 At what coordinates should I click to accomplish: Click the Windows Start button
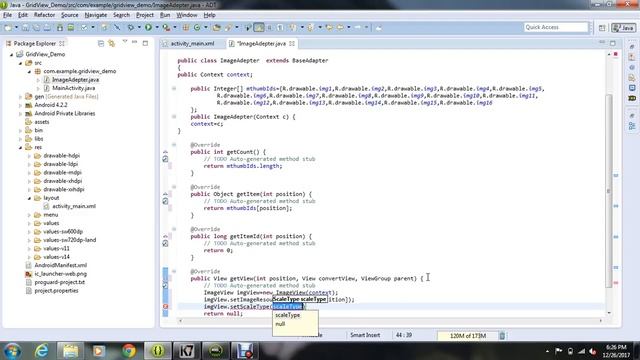(x=12, y=351)
